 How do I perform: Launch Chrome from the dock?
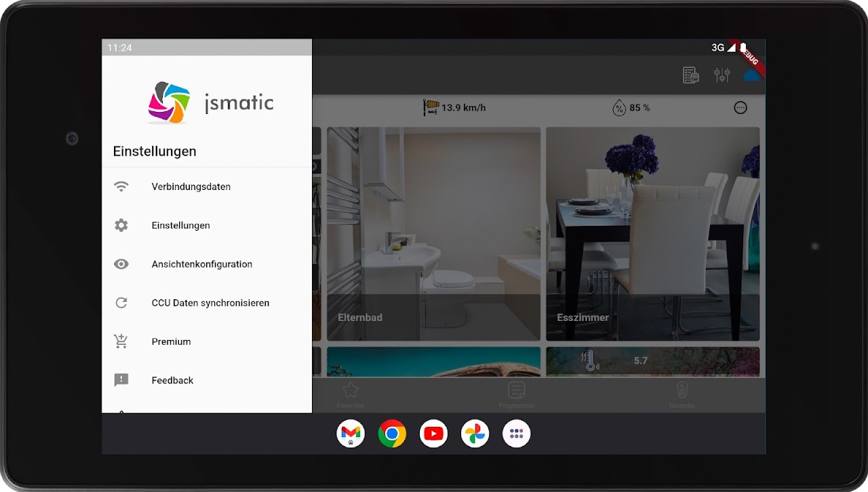click(392, 434)
